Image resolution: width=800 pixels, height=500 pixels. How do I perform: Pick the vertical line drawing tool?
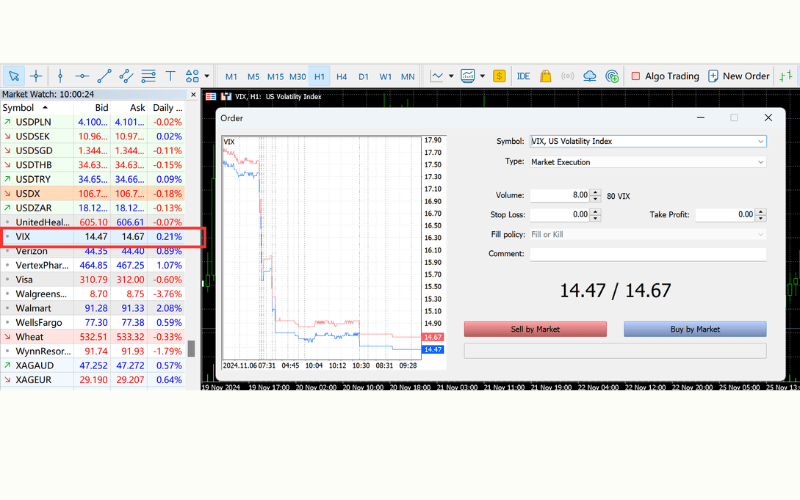pyautogui.click(x=60, y=76)
